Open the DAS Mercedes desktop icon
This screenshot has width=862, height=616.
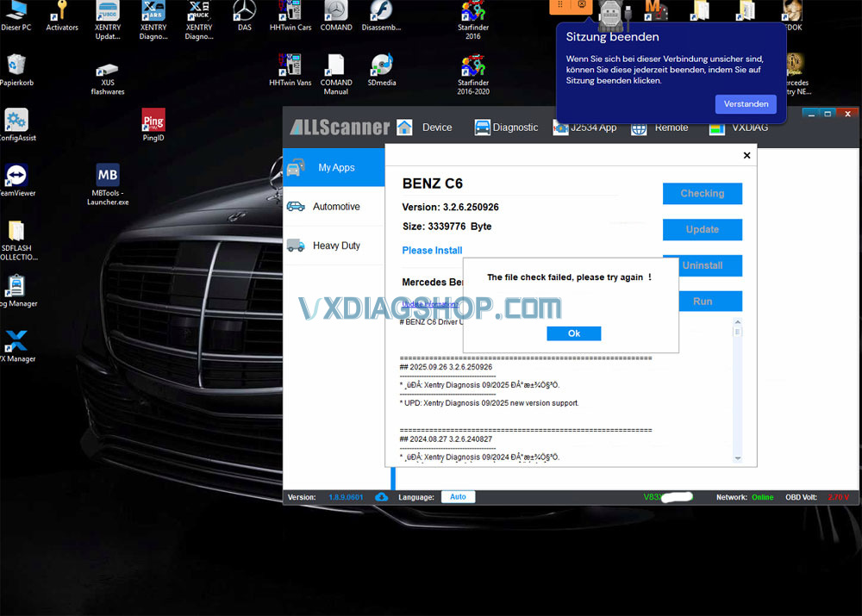tap(245, 12)
